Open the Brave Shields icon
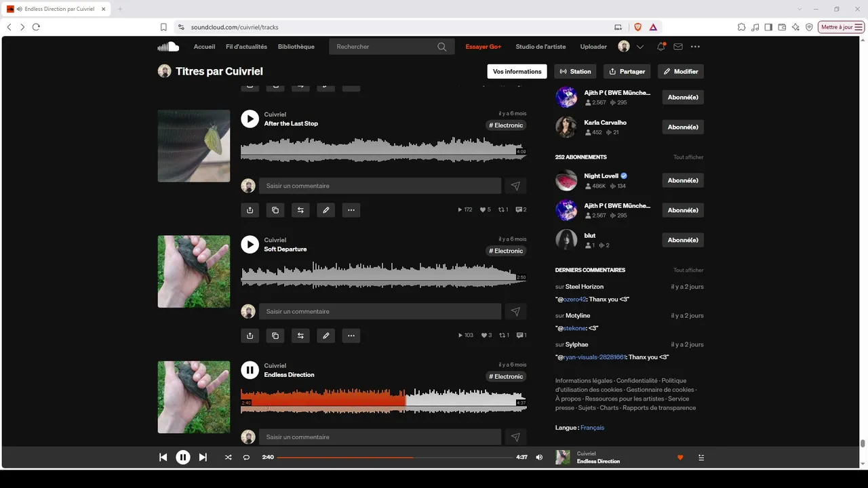The width and height of the screenshot is (868, 488). coord(637,27)
